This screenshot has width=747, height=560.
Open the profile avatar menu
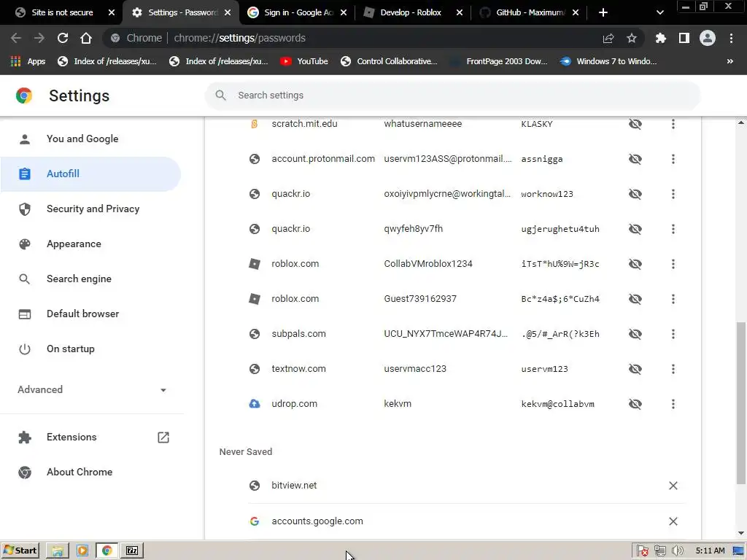point(708,38)
